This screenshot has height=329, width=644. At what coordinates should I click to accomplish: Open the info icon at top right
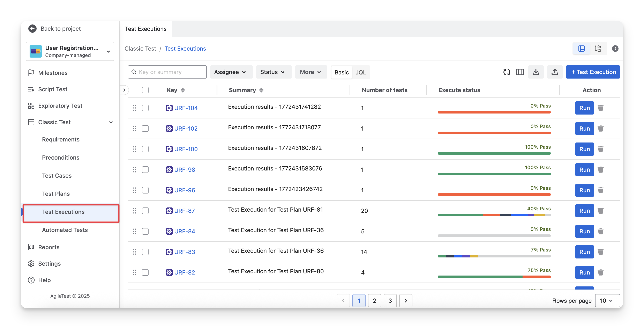(x=615, y=49)
